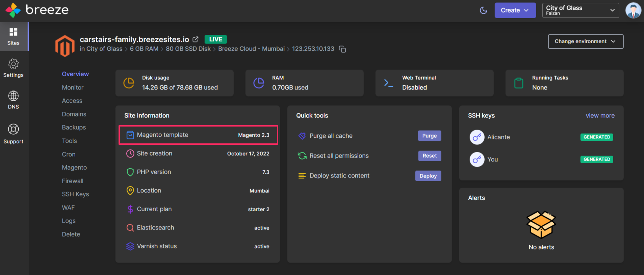Open the DNS globe in the sidebar
This screenshot has height=275, width=644.
14,100
